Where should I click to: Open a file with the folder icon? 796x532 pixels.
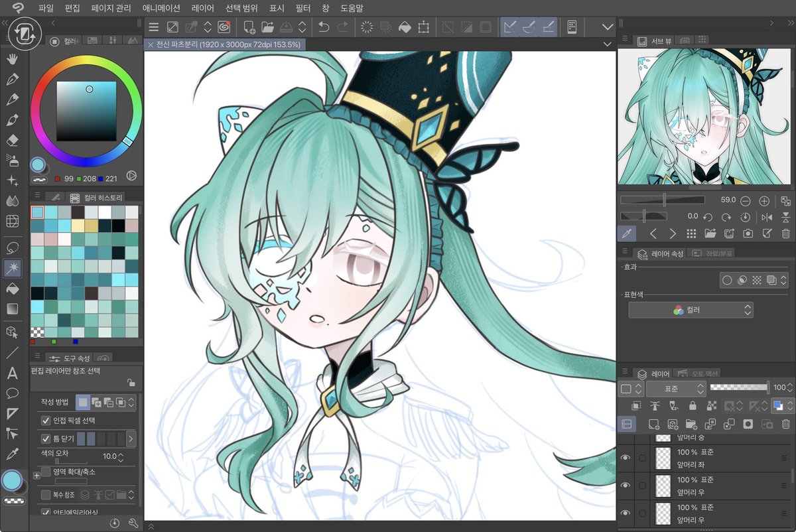coord(268,27)
